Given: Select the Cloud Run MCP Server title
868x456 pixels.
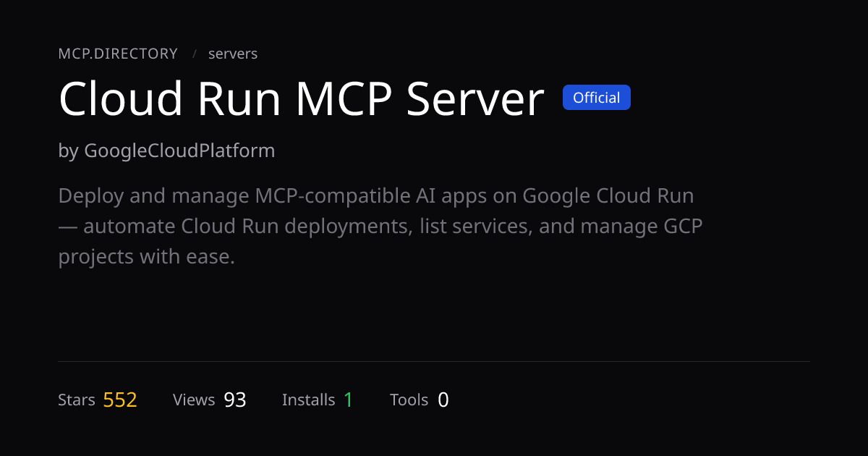Looking at the screenshot, I should tap(301, 98).
